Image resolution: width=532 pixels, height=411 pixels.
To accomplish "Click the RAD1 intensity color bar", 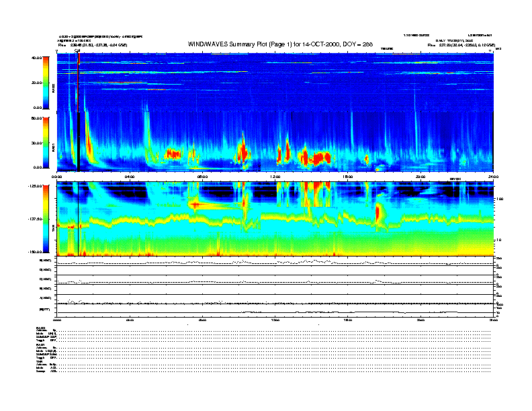I will [46, 142].
